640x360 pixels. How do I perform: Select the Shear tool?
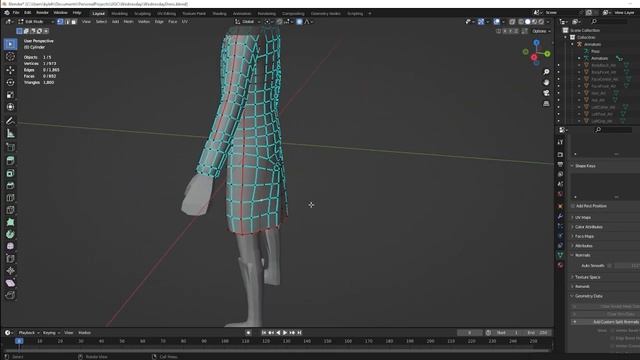(x=10, y=283)
